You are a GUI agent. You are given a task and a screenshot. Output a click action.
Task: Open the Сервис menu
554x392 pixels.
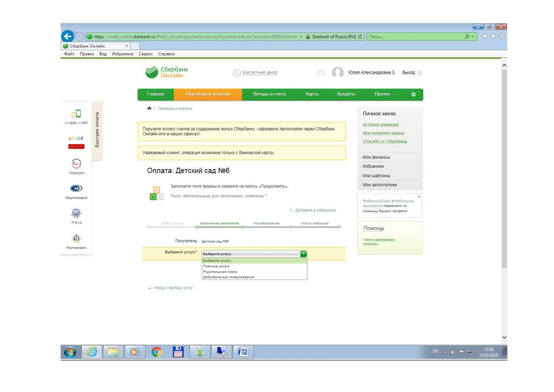(147, 54)
